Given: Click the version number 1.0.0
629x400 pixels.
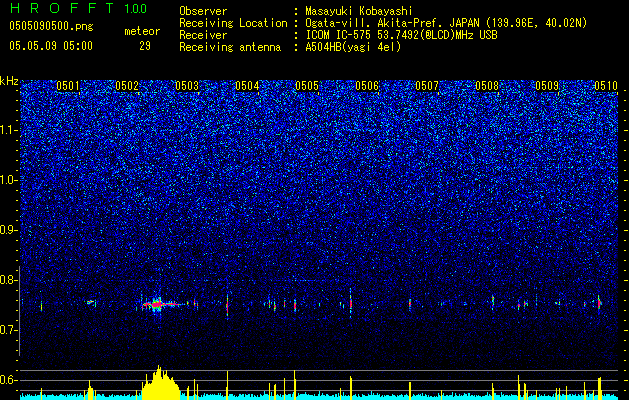Looking at the screenshot, I should [x=136, y=8].
